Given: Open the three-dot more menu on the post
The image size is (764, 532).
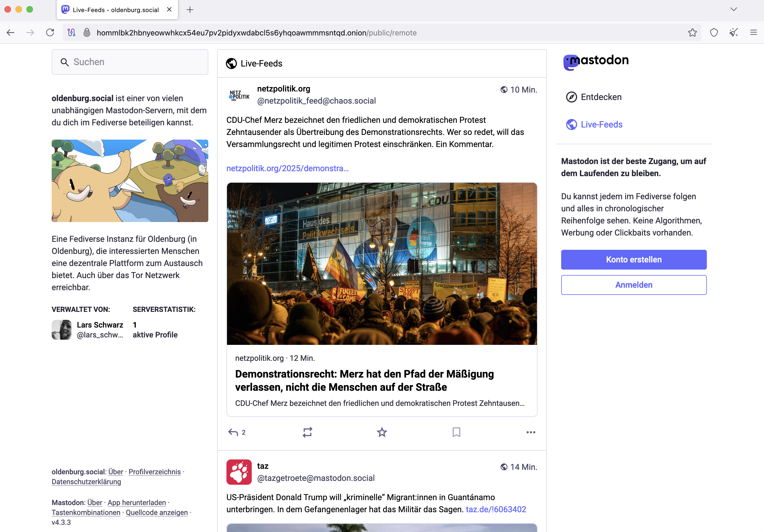Looking at the screenshot, I should [530, 432].
